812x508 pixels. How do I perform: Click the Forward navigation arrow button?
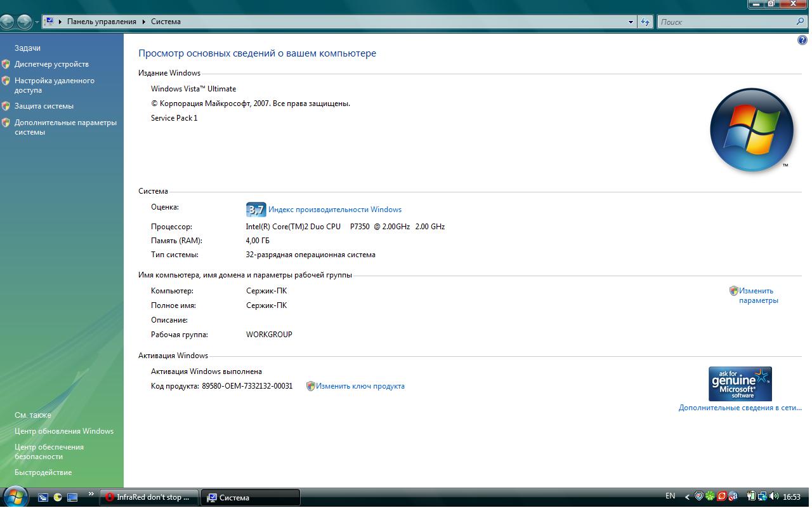click(24, 22)
